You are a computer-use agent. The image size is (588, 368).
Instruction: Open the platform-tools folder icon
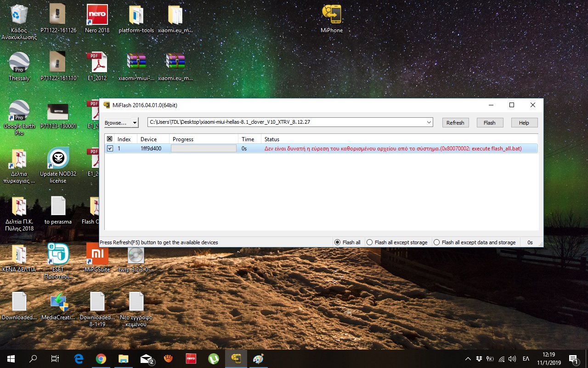136,15
